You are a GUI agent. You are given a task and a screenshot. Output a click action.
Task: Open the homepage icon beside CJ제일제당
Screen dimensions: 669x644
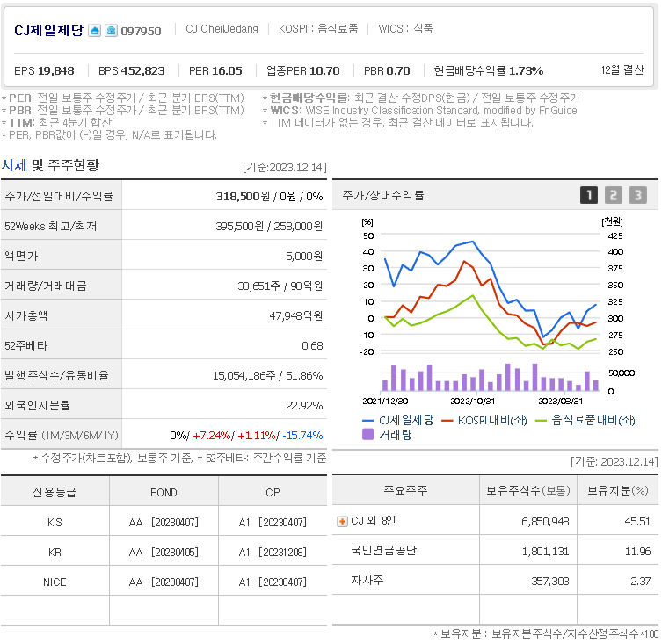95,30
